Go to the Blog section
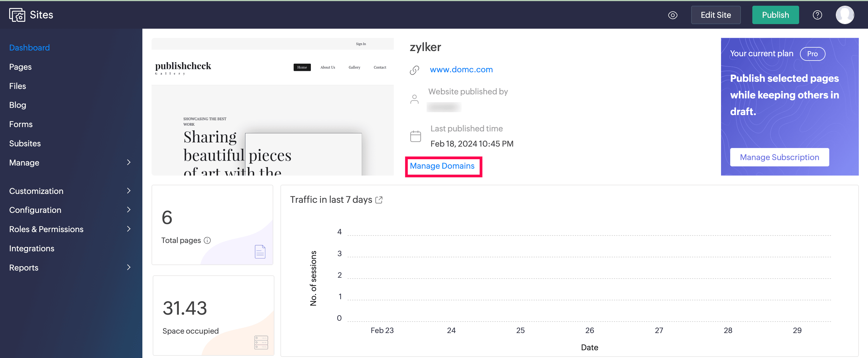This screenshot has height=358, width=868. pyautogui.click(x=18, y=105)
